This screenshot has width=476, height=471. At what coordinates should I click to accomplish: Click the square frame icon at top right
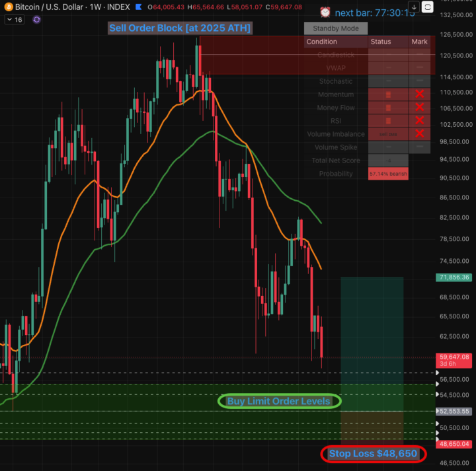(x=428, y=7)
